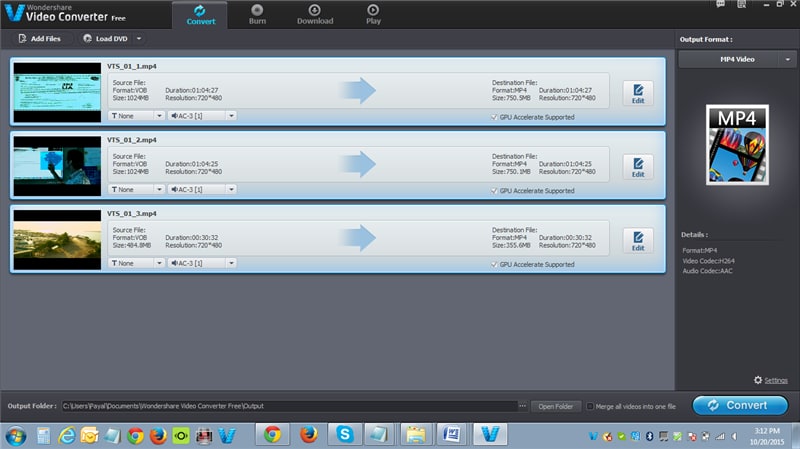This screenshot has width=800, height=449.
Task: Click the Add Files button
Action: pyautogui.click(x=39, y=39)
